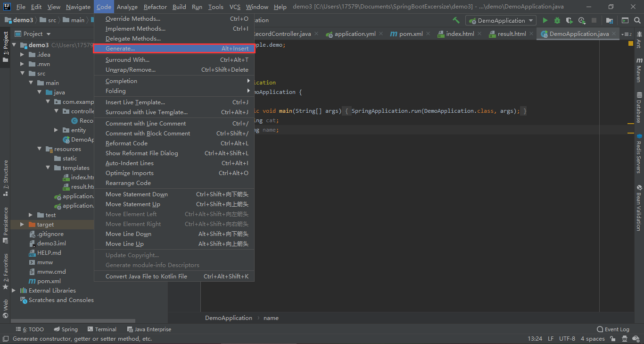Image resolution: width=644 pixels, height=344 pixels.
Task: Select Optimize Imports menu entry
Action: pos(174,173)
